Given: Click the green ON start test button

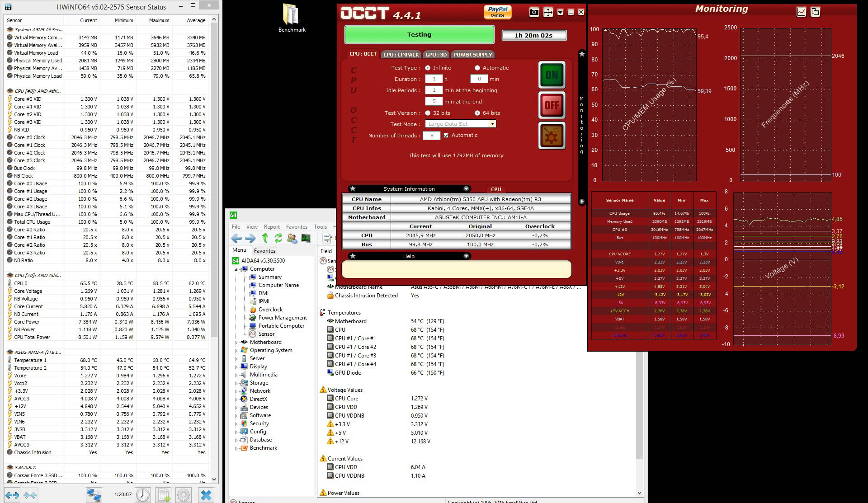Looking at the screenshot, I should (x=552, y=75).
